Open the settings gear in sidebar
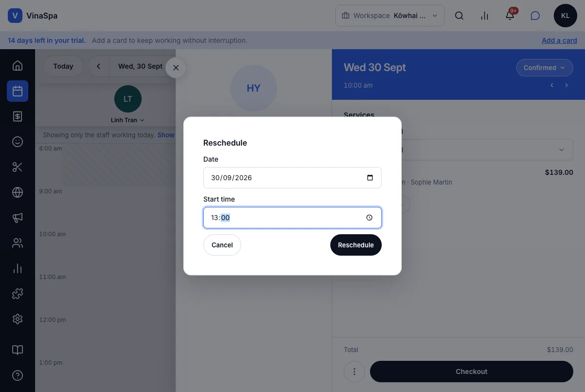This screenshot has width=585, height=392. [x=18, y=319]
